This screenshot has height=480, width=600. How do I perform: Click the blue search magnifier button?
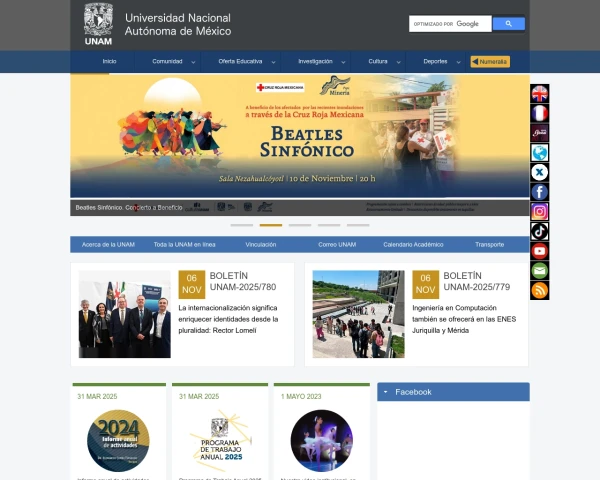pos(509,24)
